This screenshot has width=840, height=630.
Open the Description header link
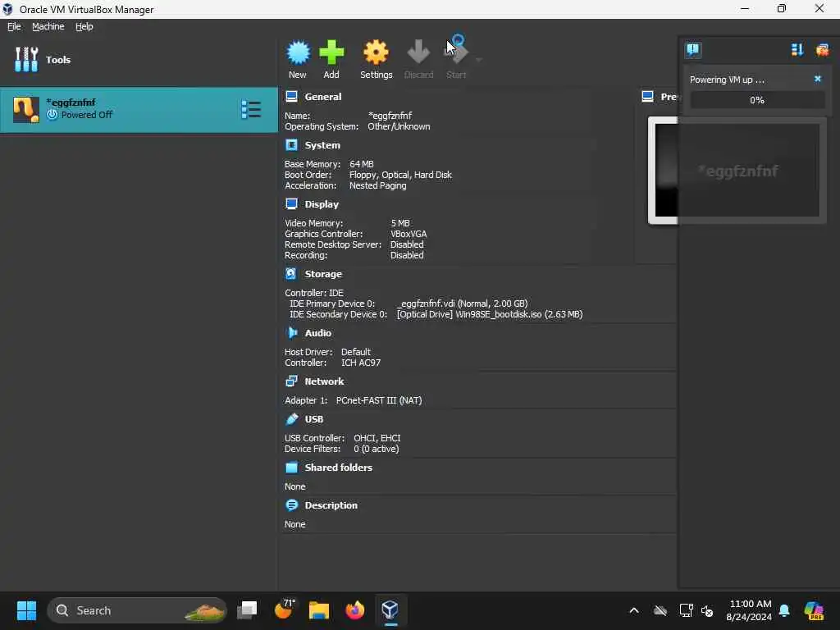coord(331,505)
